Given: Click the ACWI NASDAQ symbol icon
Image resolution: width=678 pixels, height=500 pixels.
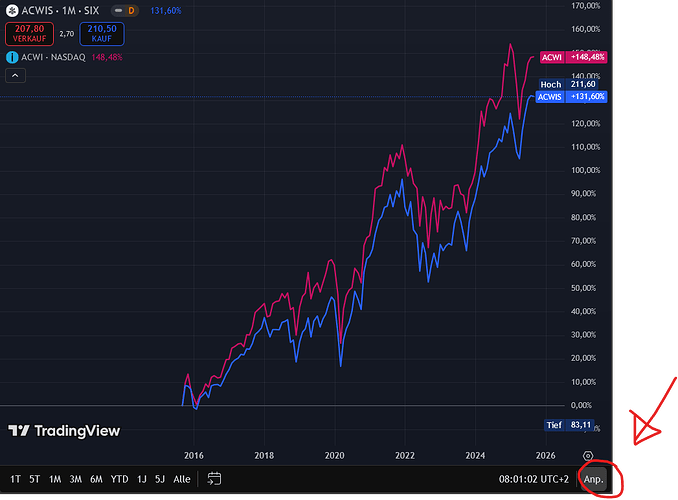Looking at the screenshot, I should pos(11,57).
